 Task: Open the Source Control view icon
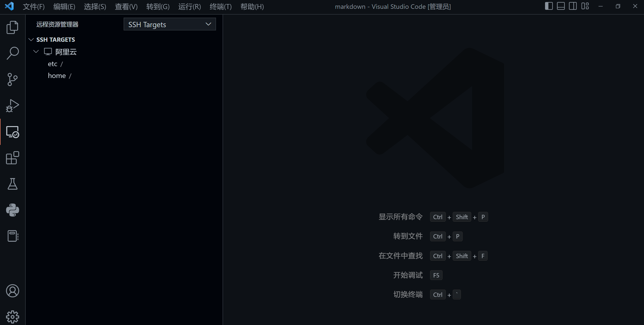tap(12, 79)
